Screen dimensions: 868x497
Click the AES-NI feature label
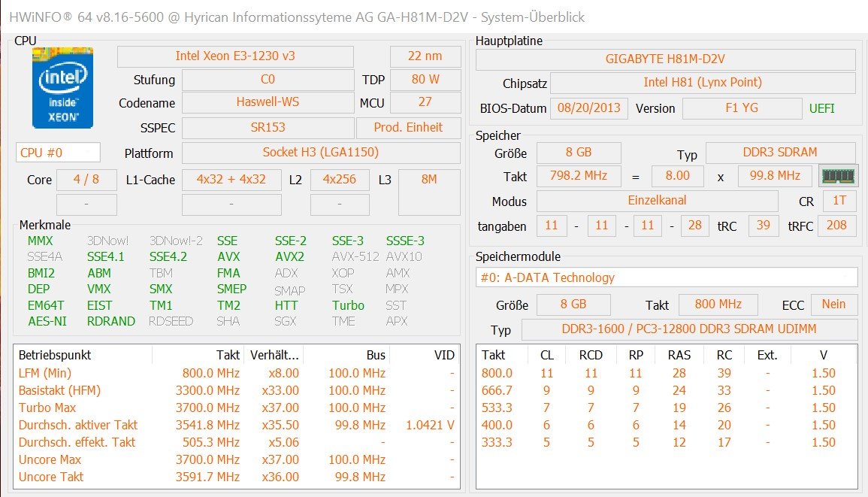[x=47, y=321]
